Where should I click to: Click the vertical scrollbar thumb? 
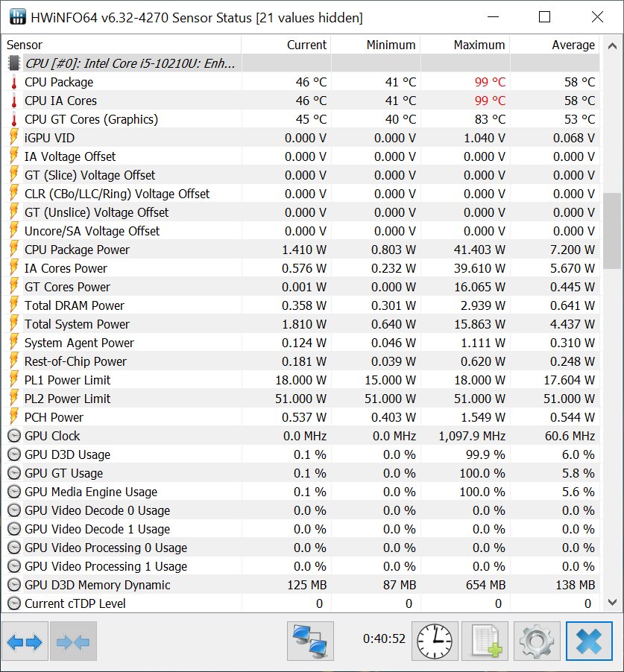pyautogui.click(x=612, y=230)
